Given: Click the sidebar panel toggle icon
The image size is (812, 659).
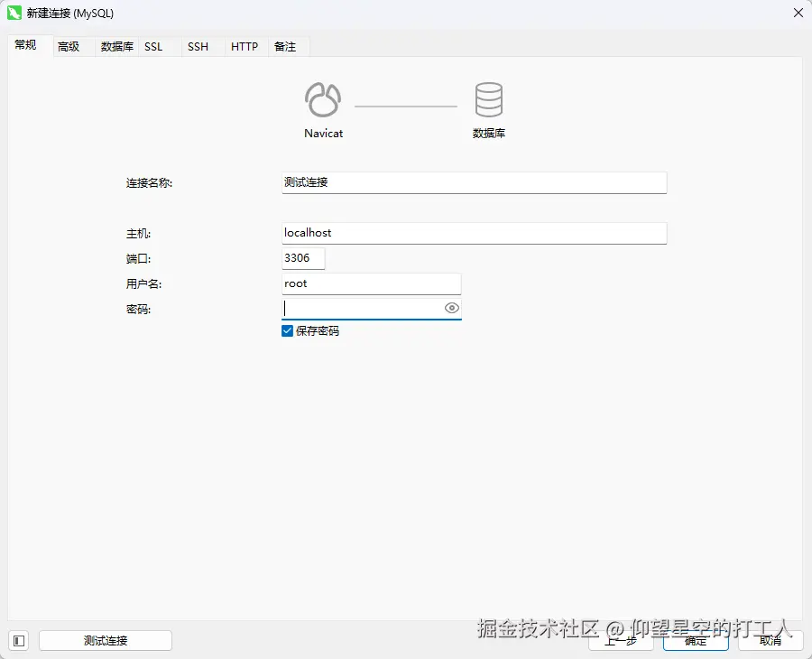Looking at the screenshot, I should (x=19, y=641).
